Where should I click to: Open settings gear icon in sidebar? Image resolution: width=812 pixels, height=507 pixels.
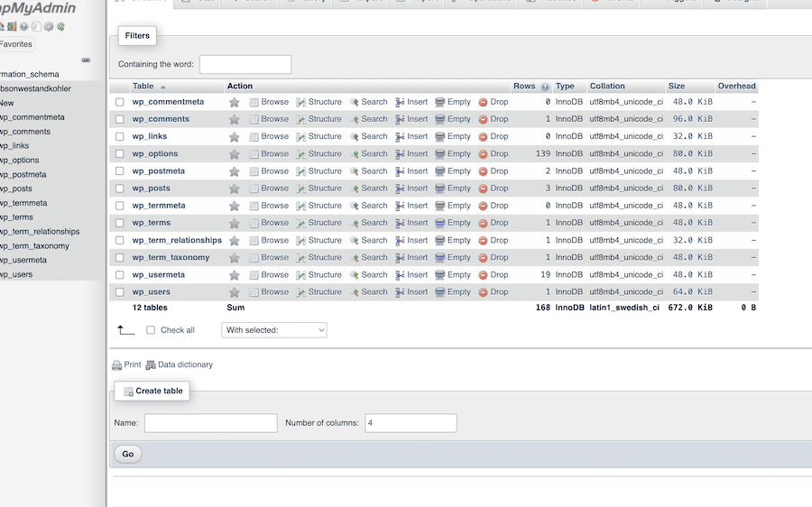(49, 27)
